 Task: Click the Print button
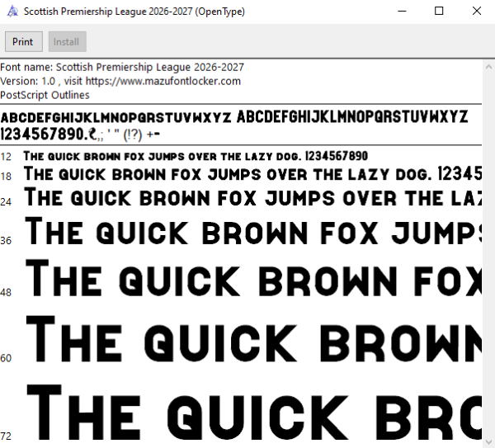coord(24,42)
